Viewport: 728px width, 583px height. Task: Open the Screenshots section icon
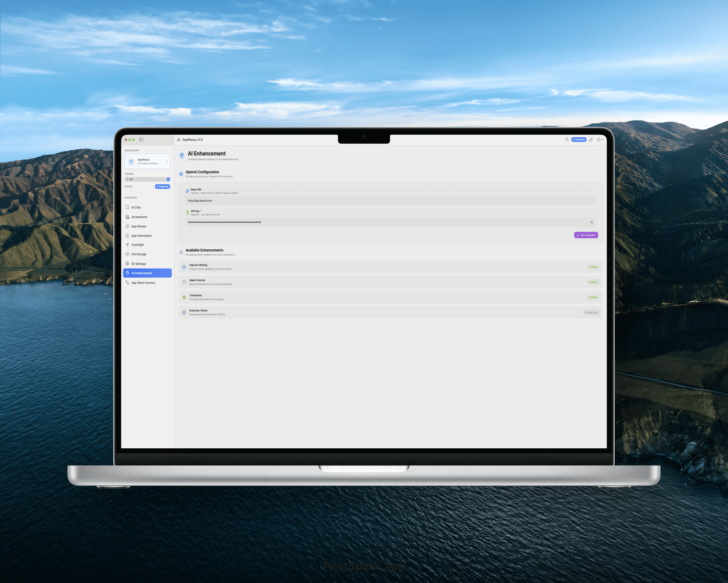(x=127, y=217)
